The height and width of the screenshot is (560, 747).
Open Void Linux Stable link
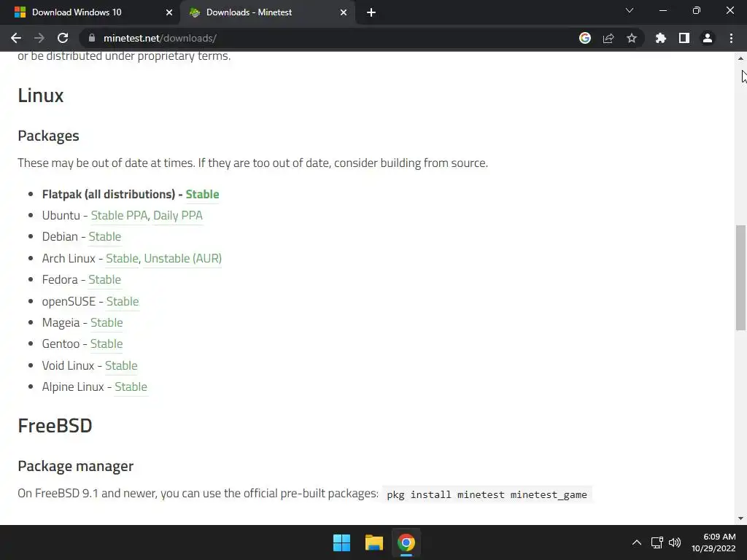pyautogui.click(x=122, y=365)
